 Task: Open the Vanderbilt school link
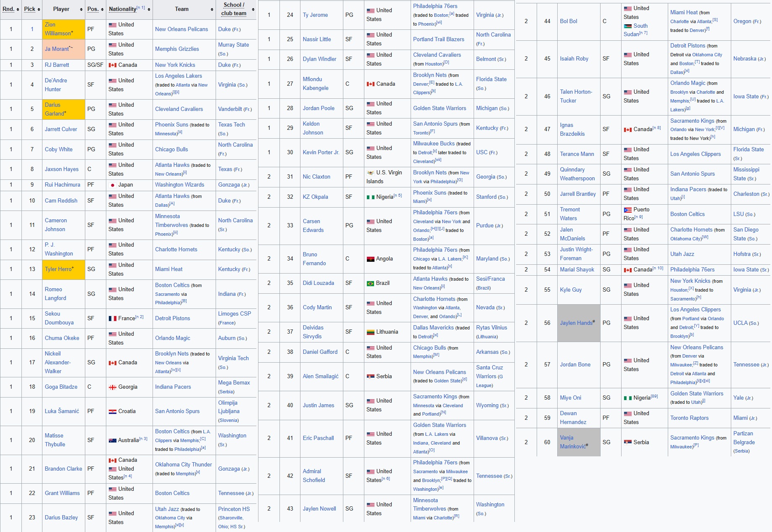230,109
